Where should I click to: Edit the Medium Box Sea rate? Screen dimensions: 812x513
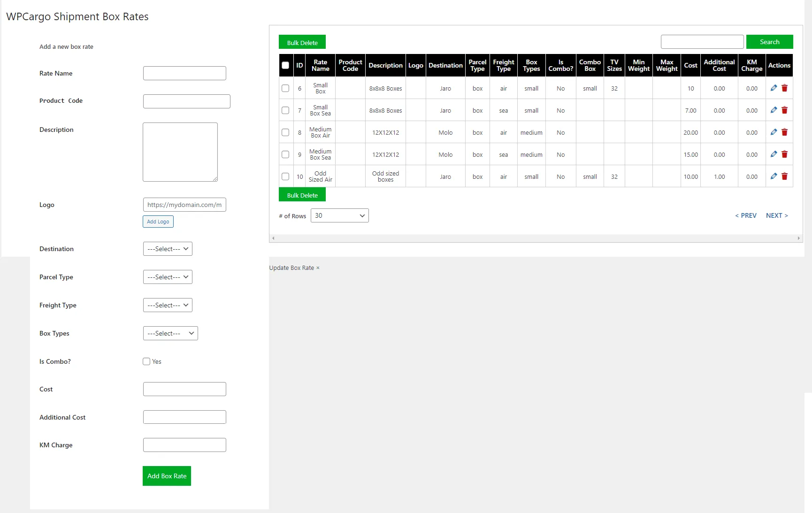[774, 154]
